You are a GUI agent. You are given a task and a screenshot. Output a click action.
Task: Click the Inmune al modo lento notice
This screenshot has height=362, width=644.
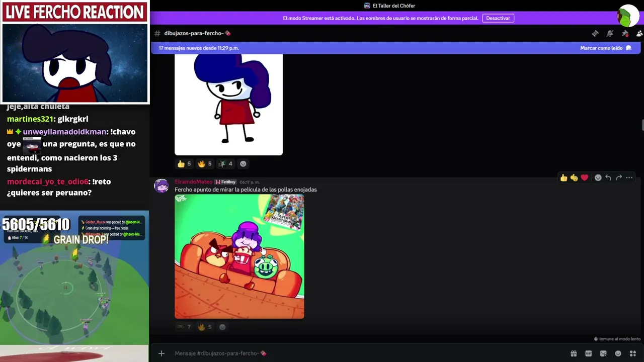coord(617,339)
